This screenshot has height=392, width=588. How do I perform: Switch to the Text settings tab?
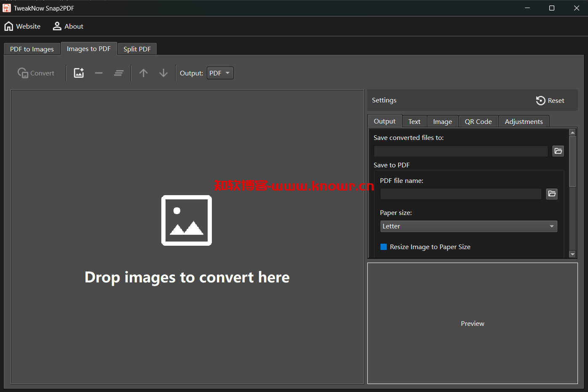414,121
